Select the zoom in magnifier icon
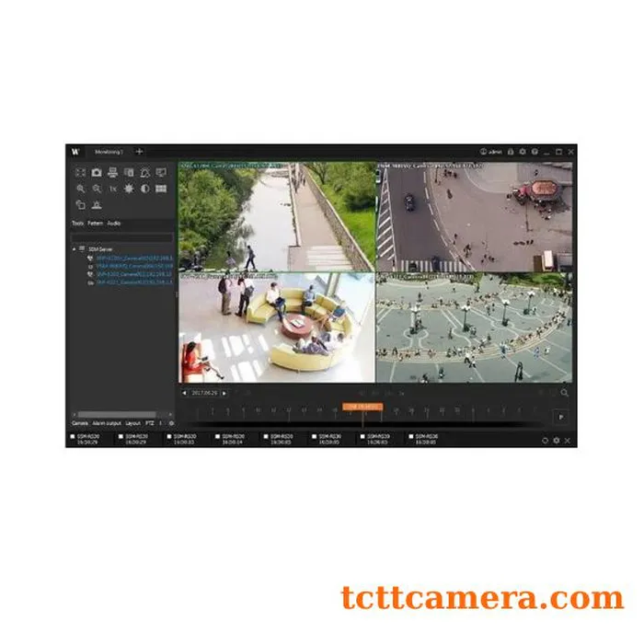Screen dimensions: 644x644 point(80,188)
